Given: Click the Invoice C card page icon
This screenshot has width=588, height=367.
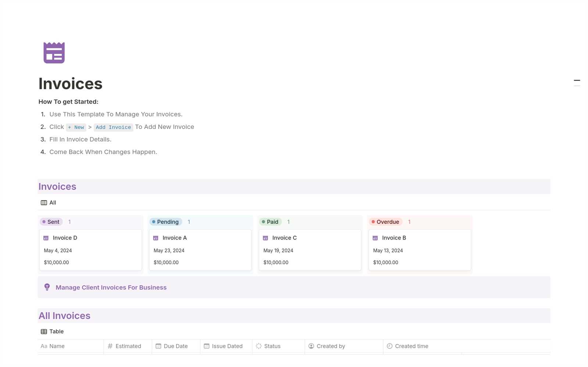Looking at the screenshot, I should [265, 238].
